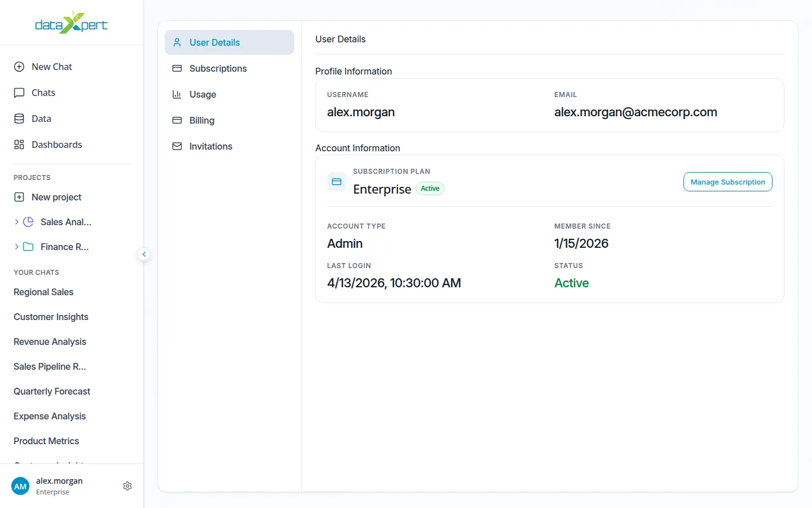Click the Sales Anal... pie chart icon

pyautogui.click(x=28, y=222)
